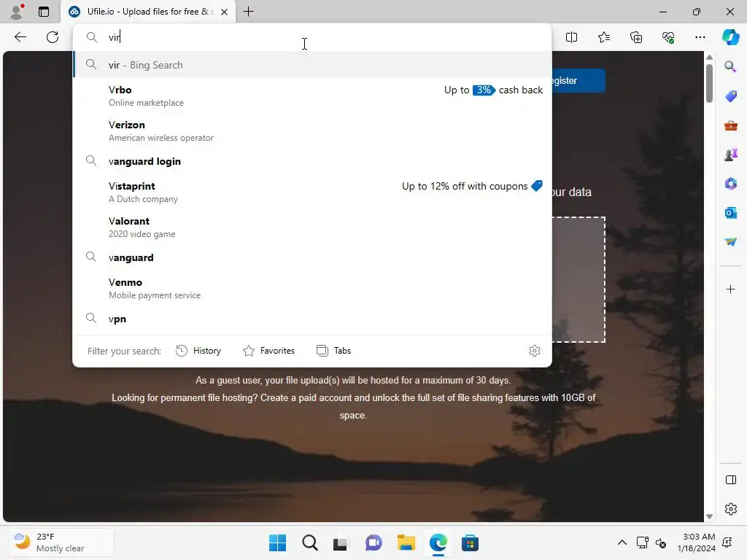Open sidebar settings gear icon
Viewport: 747px width, 560px height.
pyautogui.click(x=730, y=508)
